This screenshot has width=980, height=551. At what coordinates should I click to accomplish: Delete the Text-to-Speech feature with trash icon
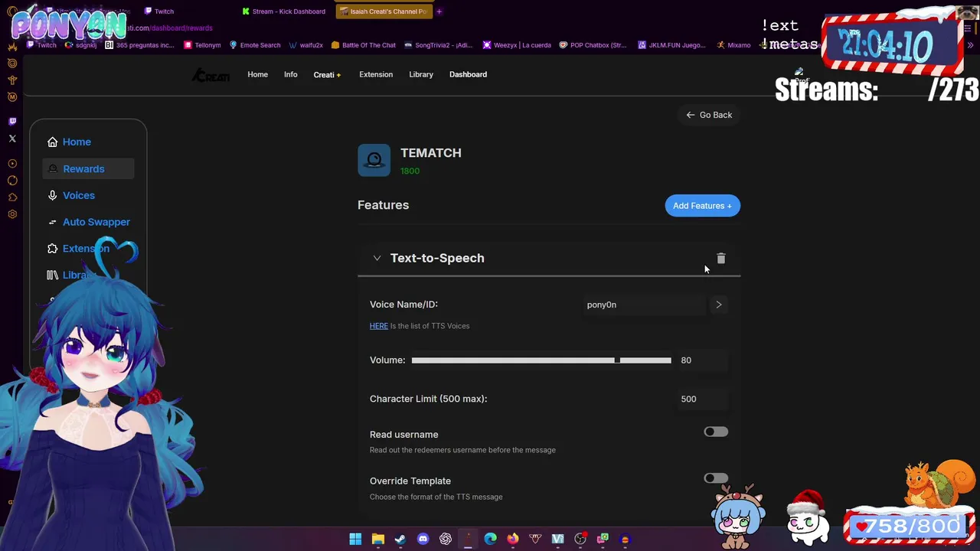tap(720, 259)
